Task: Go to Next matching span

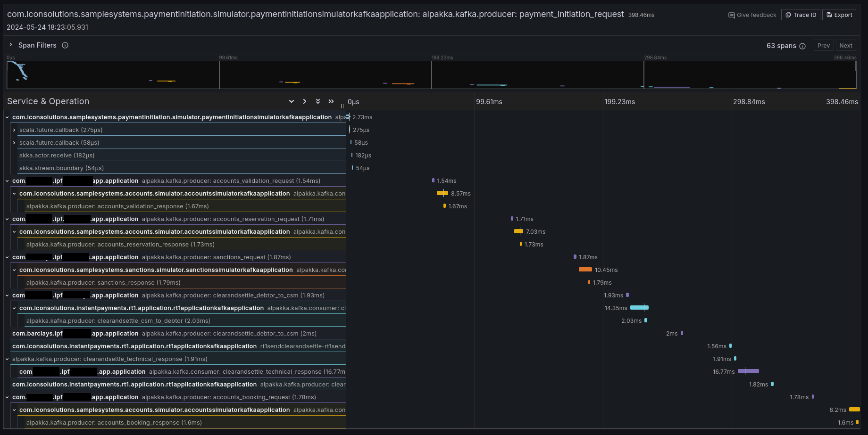Action: pos(845,46)
